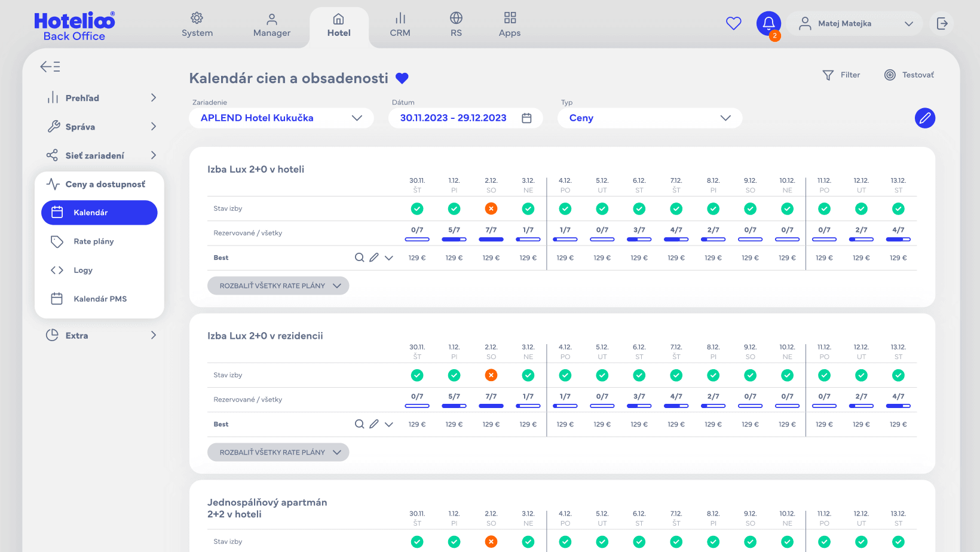
Task: Open favorites via top bar heart icon
Action: click(x=733, y=23)
